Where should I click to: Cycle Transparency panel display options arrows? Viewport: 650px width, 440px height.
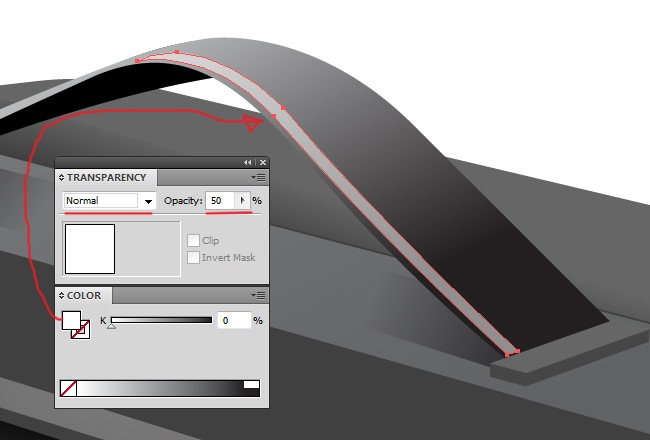tap(61, 177)
